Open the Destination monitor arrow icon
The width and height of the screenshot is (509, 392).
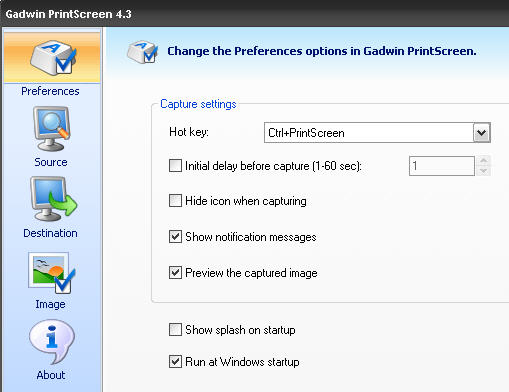click(53, 199)
